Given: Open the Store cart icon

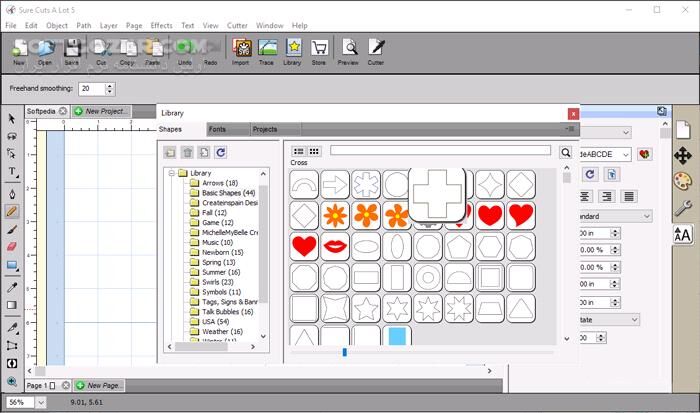Looking at the screenshot, I should tap(319, 52).
